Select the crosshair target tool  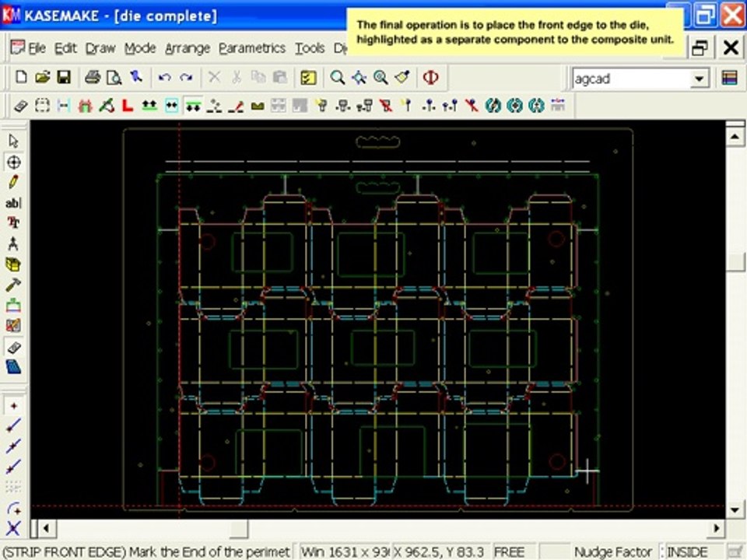[13, 162]
